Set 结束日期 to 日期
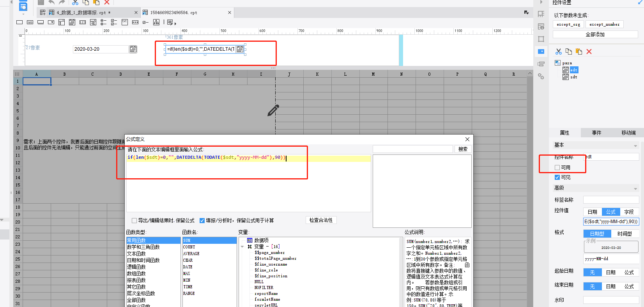This screenshot has width=644, height=307. 611,286
